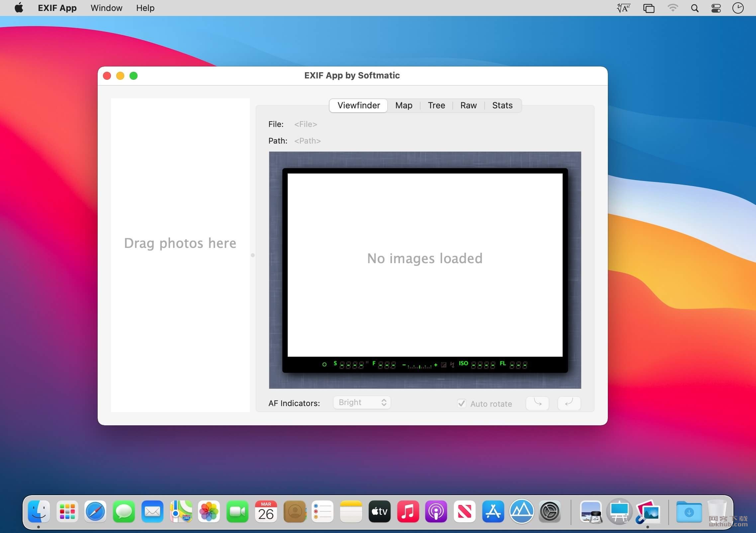Open Maps from the Dock
The height and width of the screenshot is (533, 756).
point(181,511)
